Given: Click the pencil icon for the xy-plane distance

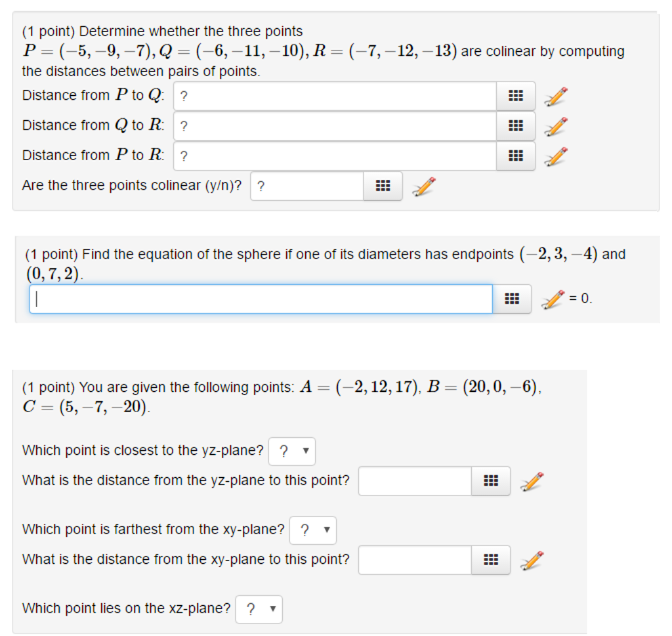Looking at the screenshot, I should 532,560.
